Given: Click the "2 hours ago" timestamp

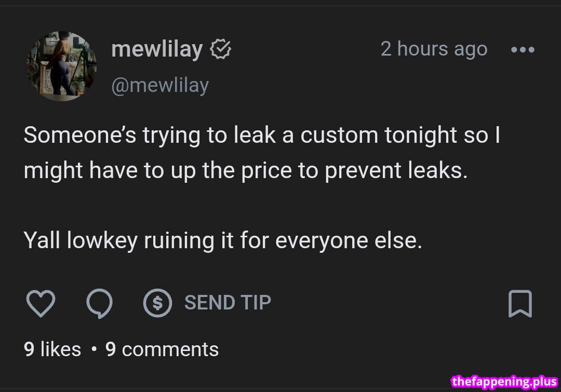Looking at the screenshot, I should pyautogui.click(x=434, y=49).
